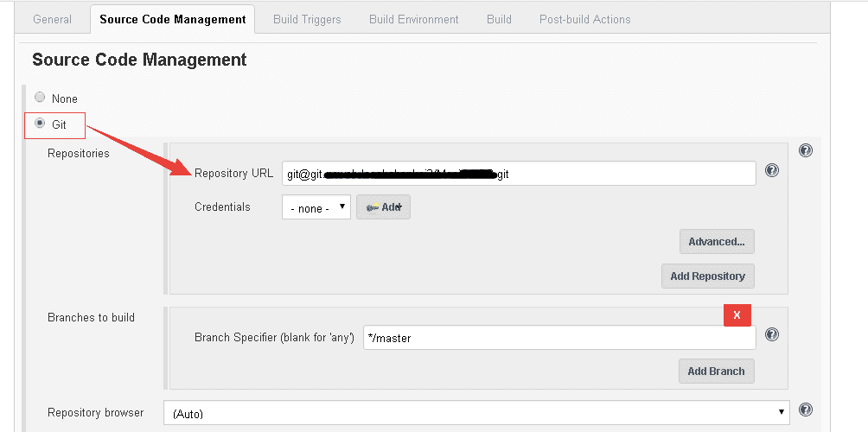Open the Credentials none dropdown
This screenshot has height=432, width=868.
316,206
